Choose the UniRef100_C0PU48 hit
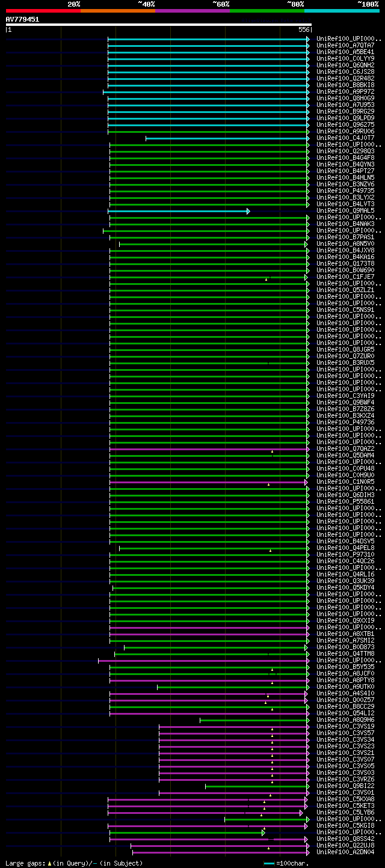385x868 pixels. coord(345,469)
